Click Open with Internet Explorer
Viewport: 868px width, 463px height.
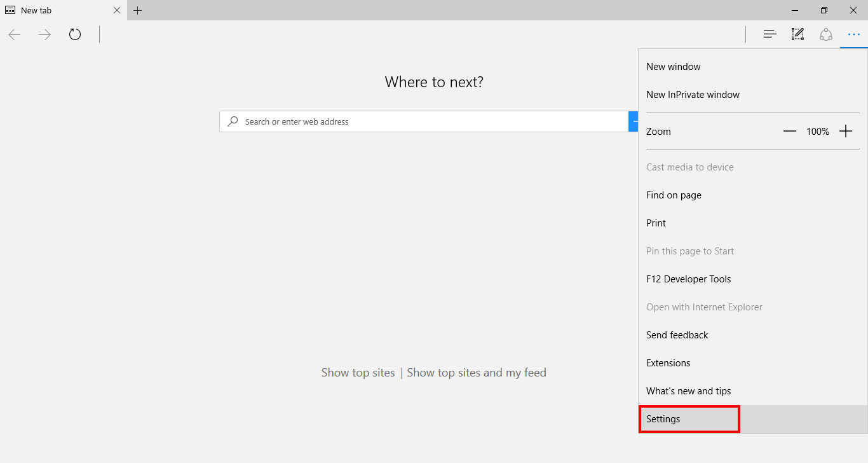[753, 307]
